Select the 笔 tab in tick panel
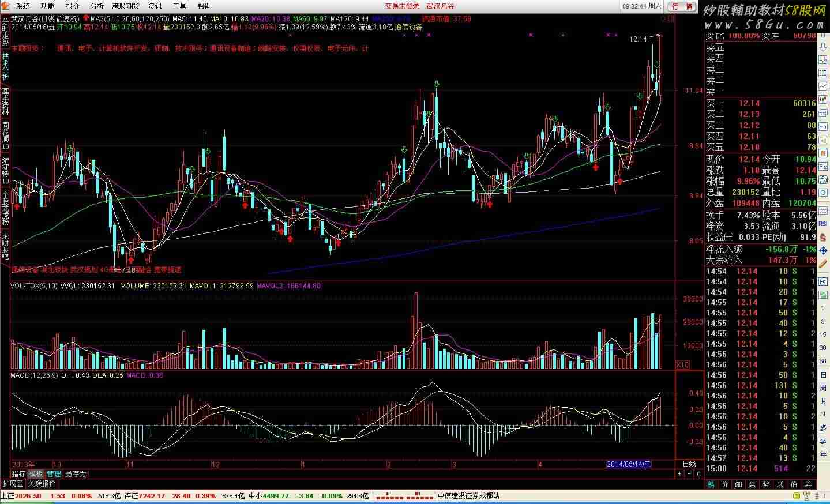Screen dimensions: 830x504 (x=711, y=484)
